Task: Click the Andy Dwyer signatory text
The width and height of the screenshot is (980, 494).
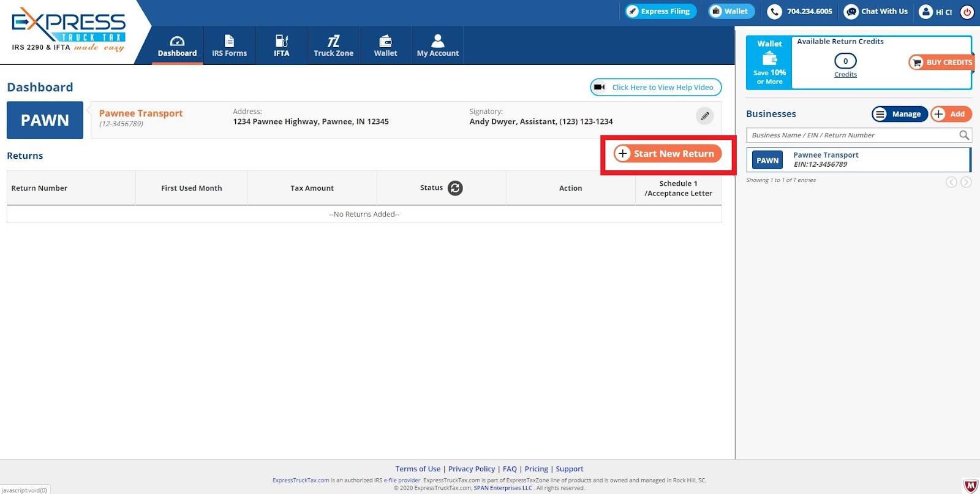Action: pos(541,121)
